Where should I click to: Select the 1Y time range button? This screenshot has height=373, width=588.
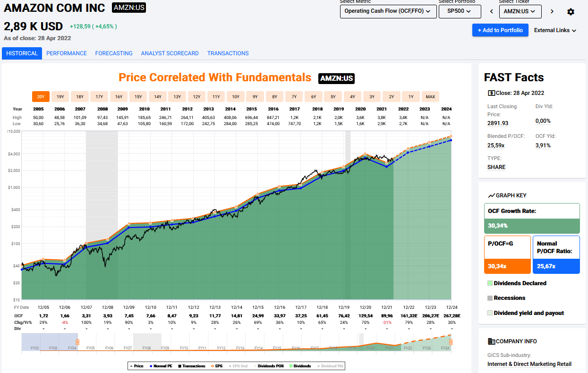tap(411, 97)
